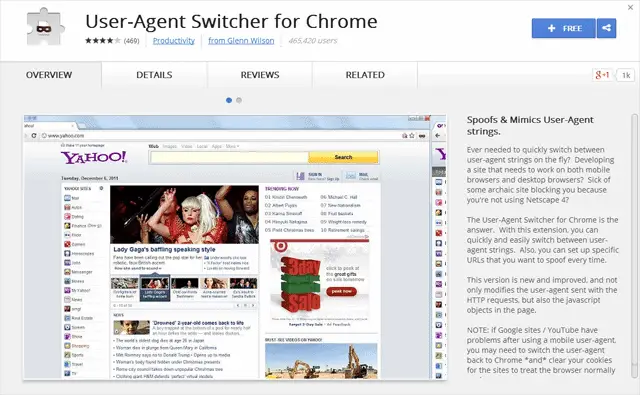The width and height of the screenshot is (640, 395).
Task: Open the OVERVIEW tab
Action: pos(49,75)
